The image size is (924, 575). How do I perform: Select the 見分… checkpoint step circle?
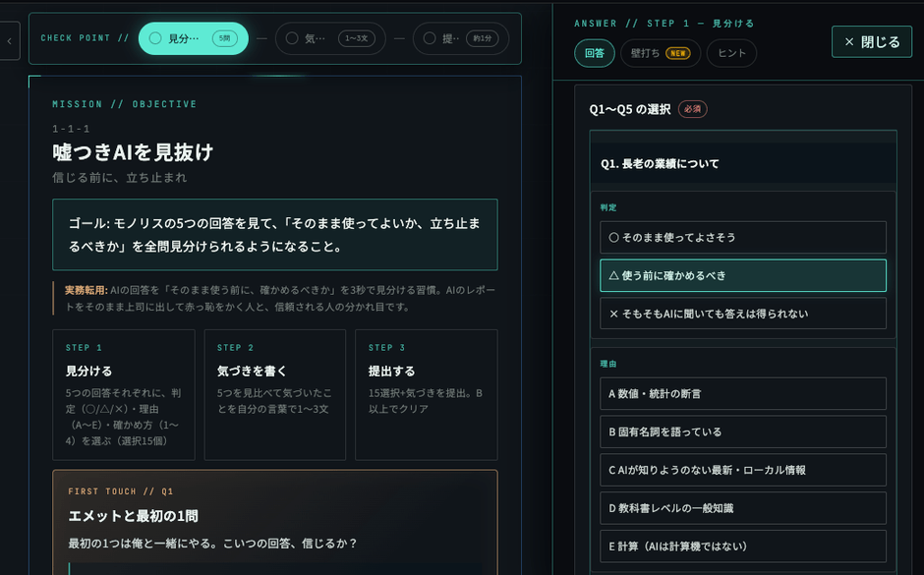pos(155,38)
